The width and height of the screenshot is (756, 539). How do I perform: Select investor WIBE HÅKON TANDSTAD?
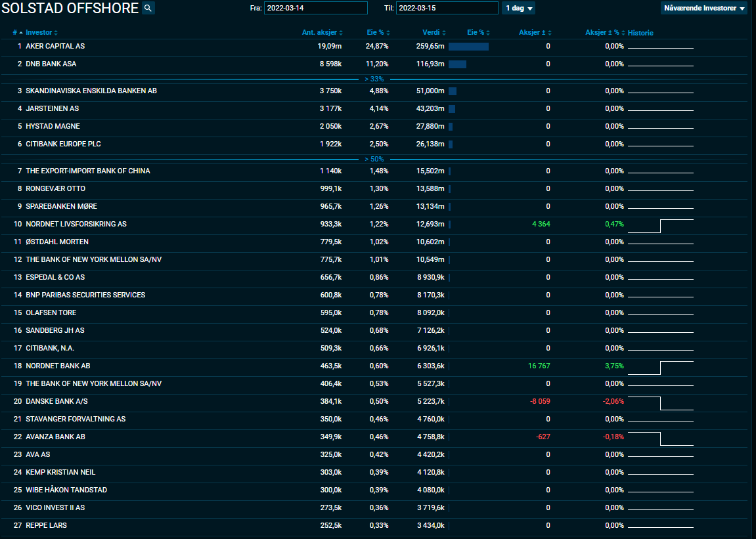tap(66, 490)
